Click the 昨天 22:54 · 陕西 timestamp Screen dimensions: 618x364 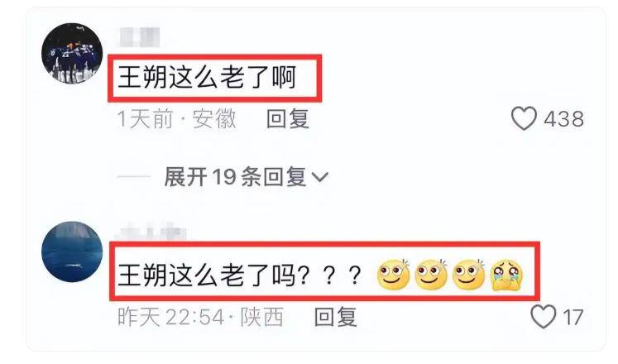[x=200, y=317]
